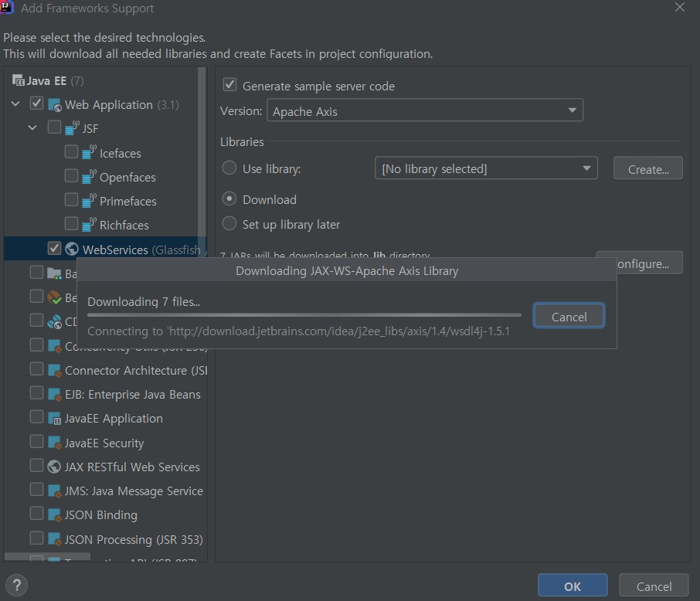This screenshot has height=601, width=700.
Task: Click the frameworks list horizontal scrollbar
Action: (x=47, y=557)
